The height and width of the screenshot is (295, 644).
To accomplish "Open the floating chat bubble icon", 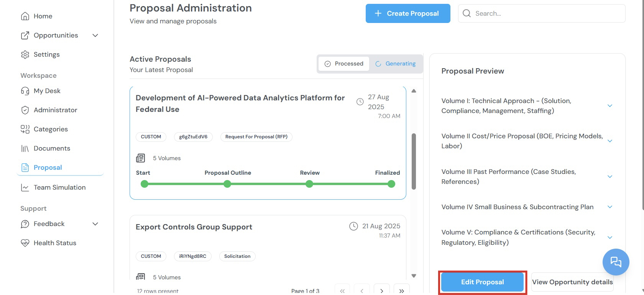I will point(616,262).
